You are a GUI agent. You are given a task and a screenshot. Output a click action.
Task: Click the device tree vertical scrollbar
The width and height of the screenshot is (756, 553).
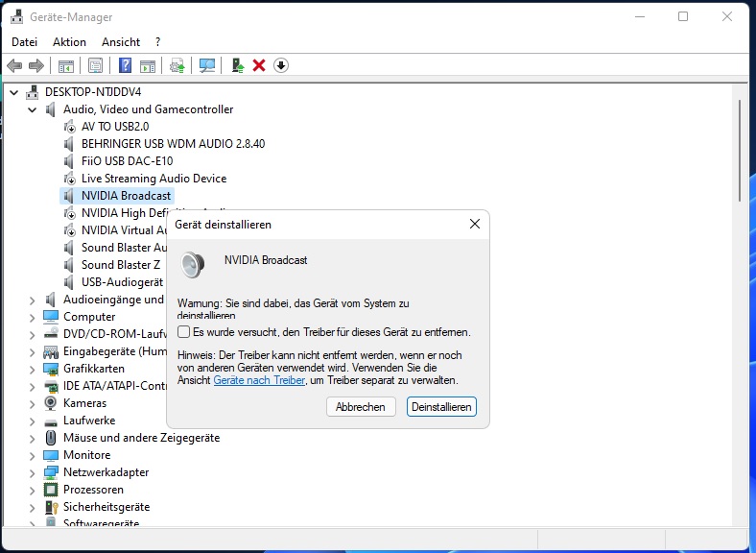pyautogui.click(x=740, y=151)
